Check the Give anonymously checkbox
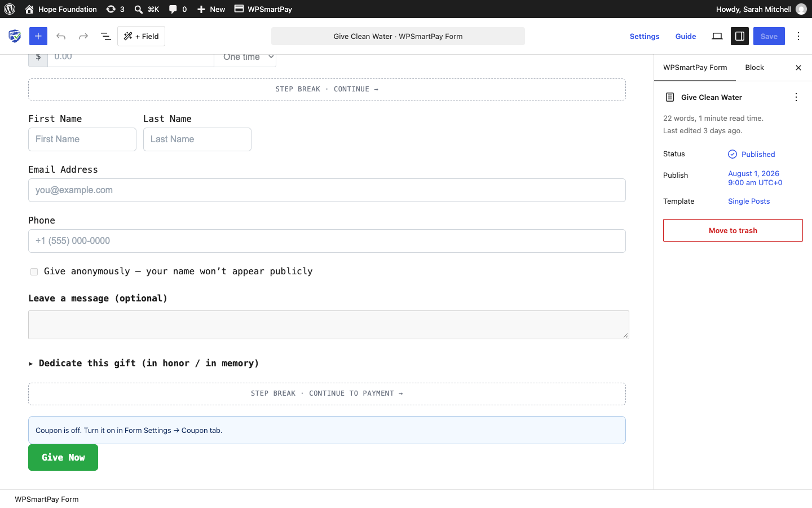Viewport: 812px width, 508px height. coord(34,271)
